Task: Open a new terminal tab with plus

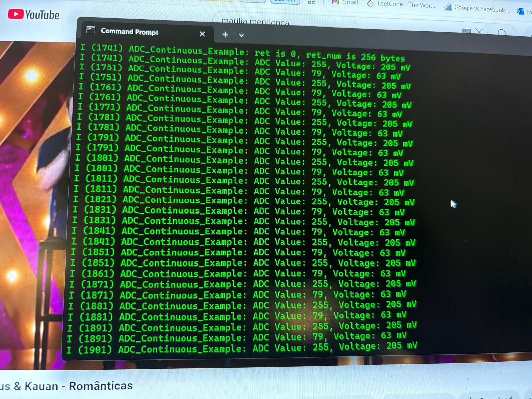Action: point(225,35)
